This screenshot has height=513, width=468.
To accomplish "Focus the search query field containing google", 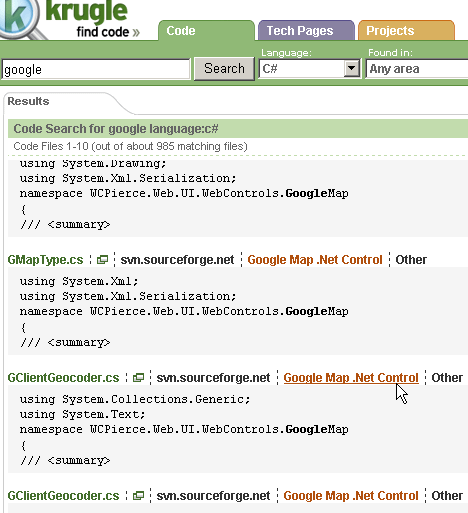I will 96,69.
